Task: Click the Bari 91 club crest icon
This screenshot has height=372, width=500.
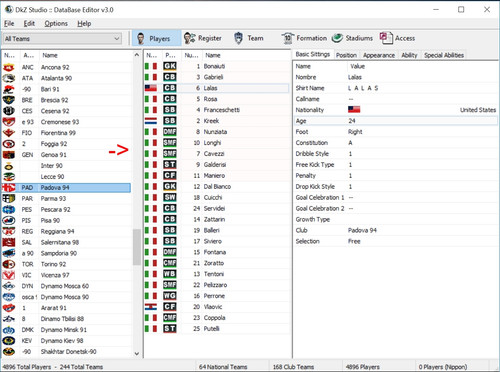Action: tap(9, 89)
